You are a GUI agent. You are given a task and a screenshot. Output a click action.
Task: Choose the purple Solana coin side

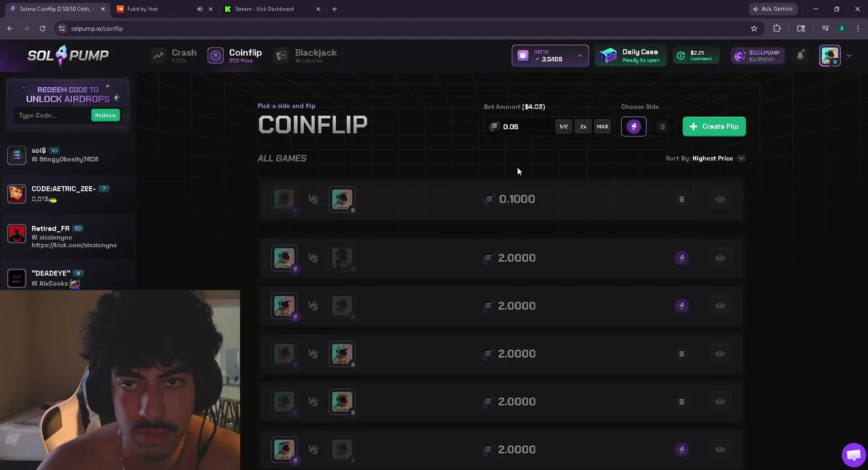(634, 127)
